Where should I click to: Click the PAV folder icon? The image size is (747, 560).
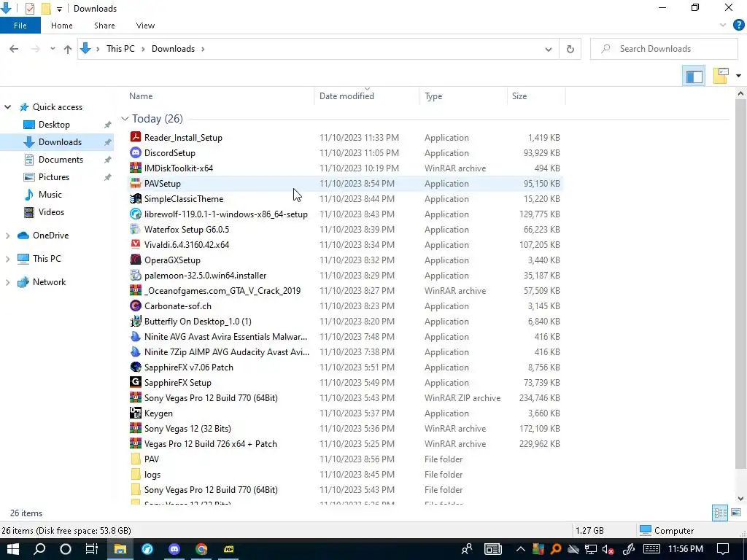(136, 459)
